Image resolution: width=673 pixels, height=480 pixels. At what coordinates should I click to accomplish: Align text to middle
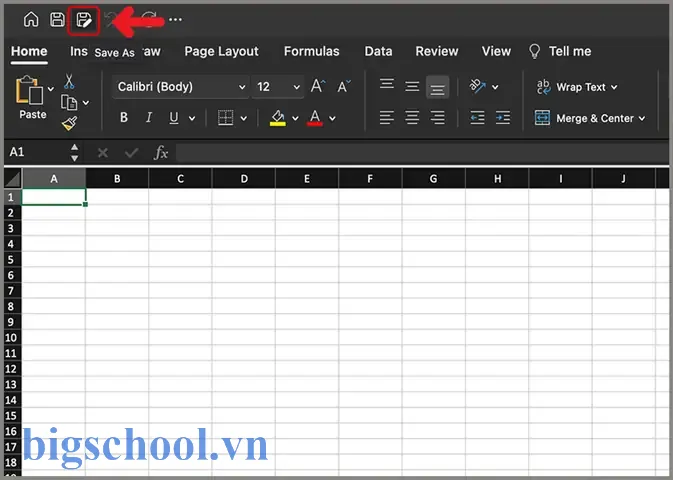click(x=412, y=87)
